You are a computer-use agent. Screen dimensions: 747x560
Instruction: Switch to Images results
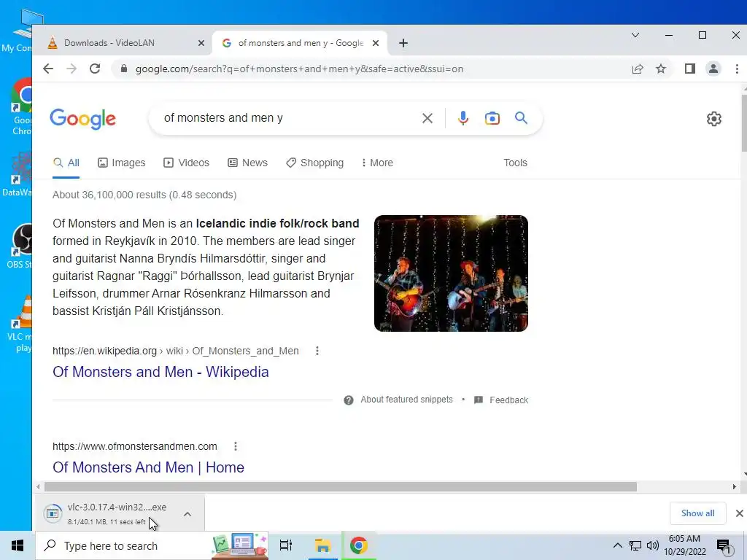coord(122,163)
